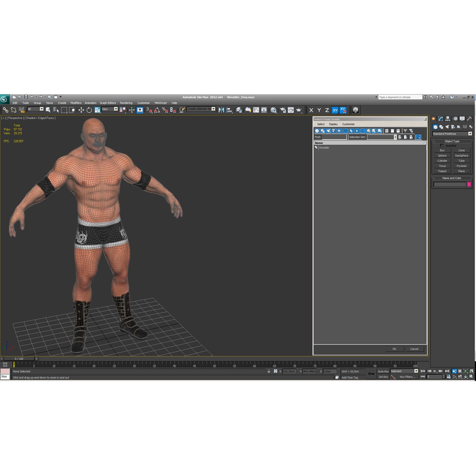476x476 pixels.
Task: Click Cancel in Select From Scene dialog
Action: click(414, 349)
